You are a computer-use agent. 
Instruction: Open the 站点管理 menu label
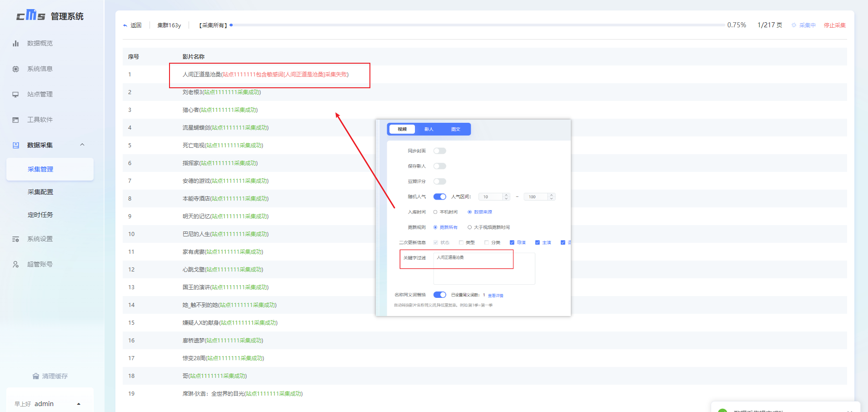pos(40,94)
